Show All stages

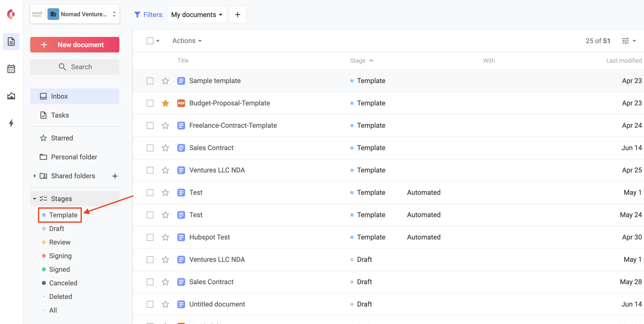click(x=53, y=310)
